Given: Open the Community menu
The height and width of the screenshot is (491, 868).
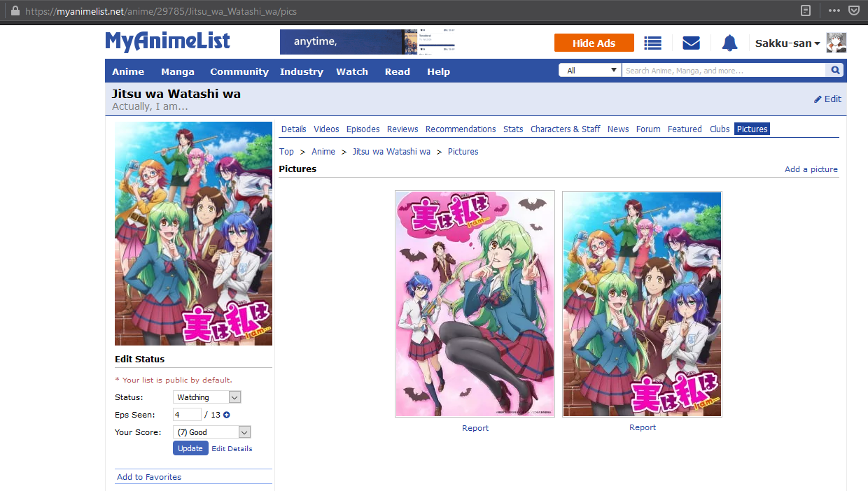Looking at the screenshot, I should coord(239,71).
